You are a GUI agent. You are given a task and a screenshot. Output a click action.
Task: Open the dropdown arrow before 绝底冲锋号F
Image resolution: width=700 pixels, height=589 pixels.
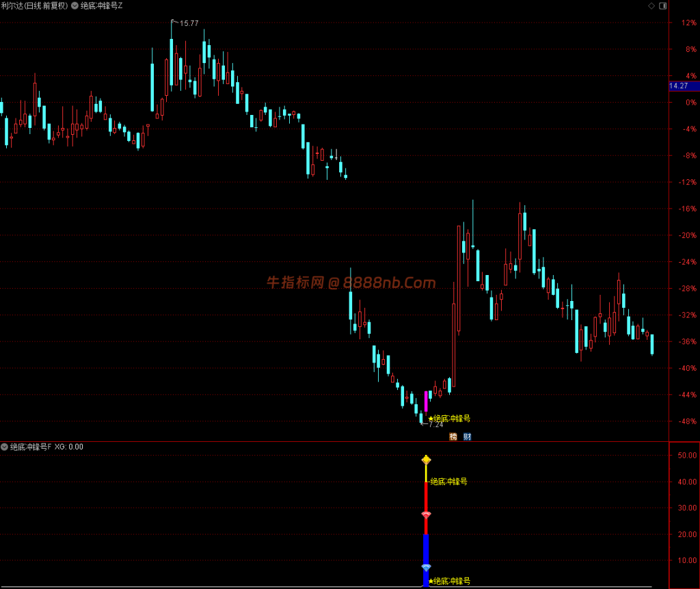(4, 447)
